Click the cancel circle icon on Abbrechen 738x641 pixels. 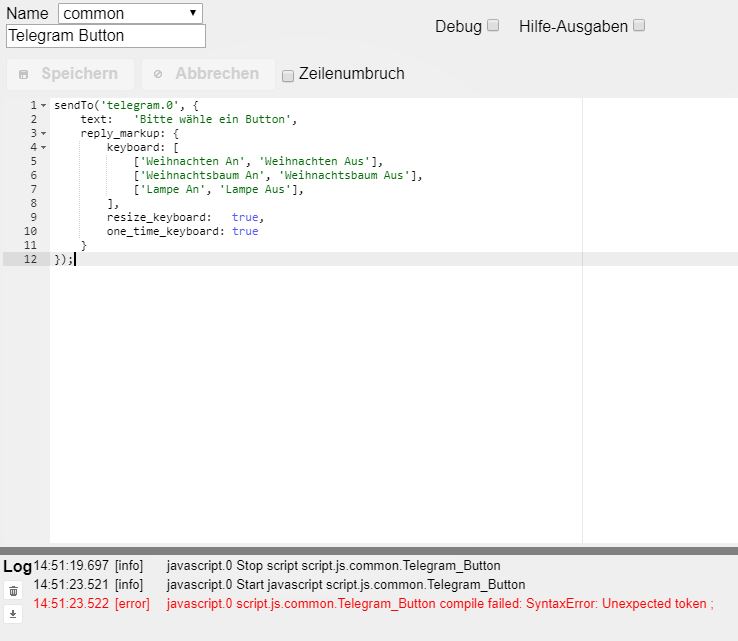158,74
